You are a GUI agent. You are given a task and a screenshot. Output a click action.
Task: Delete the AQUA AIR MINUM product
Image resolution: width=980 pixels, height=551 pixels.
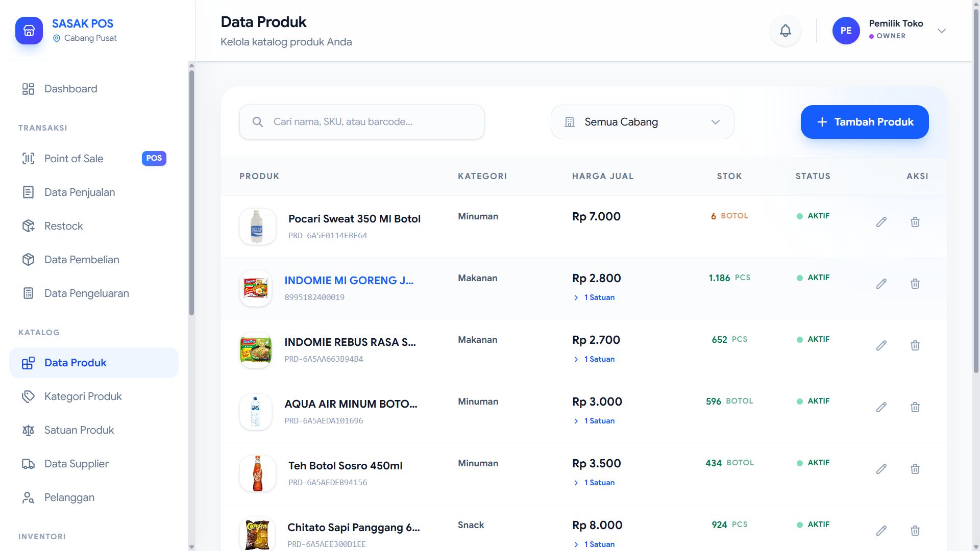tap(915, 407)
